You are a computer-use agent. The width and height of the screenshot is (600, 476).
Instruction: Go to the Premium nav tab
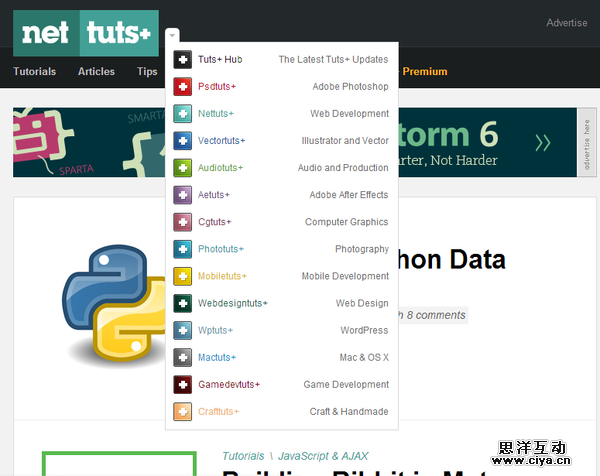tap(425, 72)
